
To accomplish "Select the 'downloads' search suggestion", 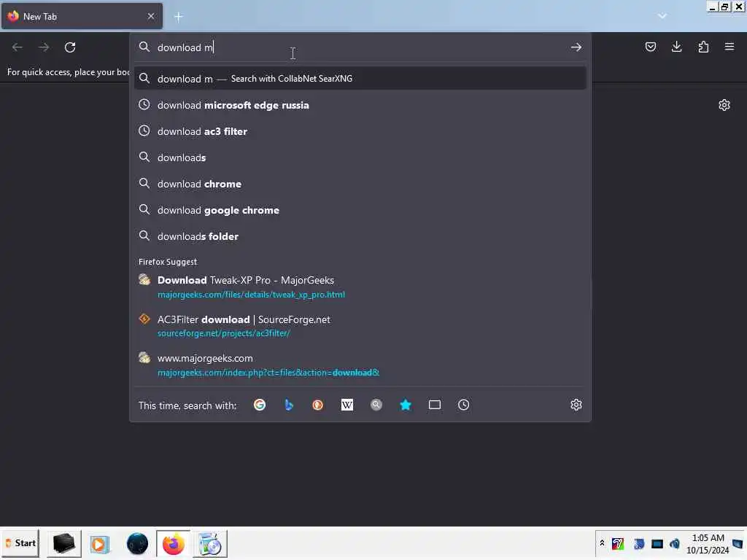I will pyautogui.click(x=360, y=157).
